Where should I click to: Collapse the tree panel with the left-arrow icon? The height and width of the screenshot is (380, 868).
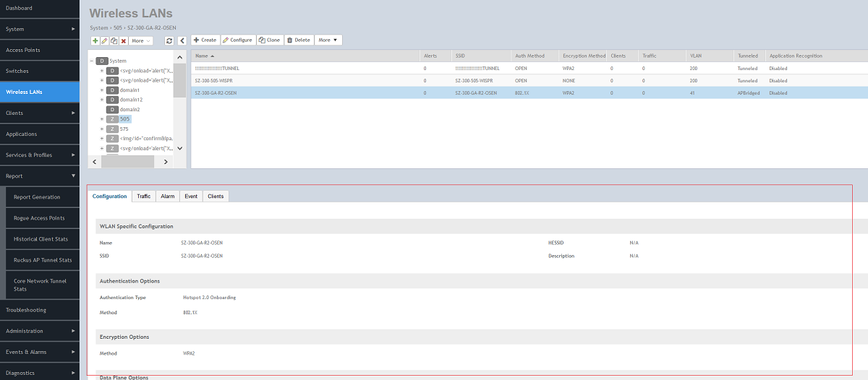182,40
